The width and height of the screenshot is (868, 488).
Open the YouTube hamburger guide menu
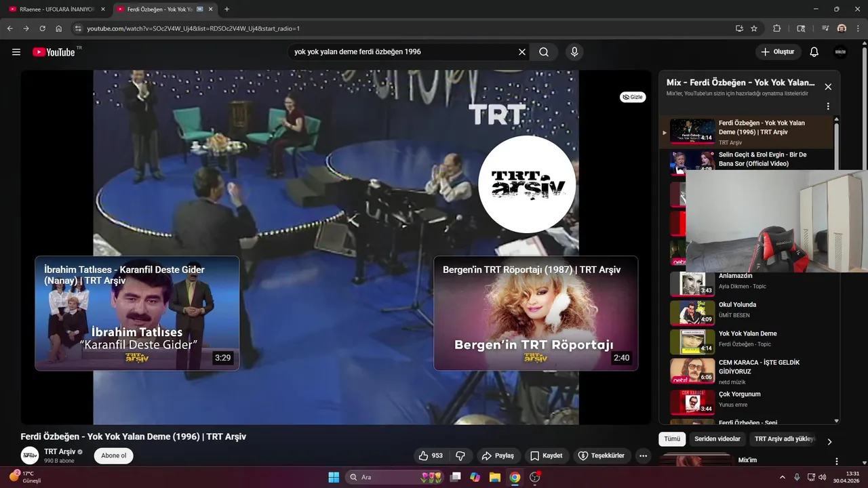click(x=16, y=52)
